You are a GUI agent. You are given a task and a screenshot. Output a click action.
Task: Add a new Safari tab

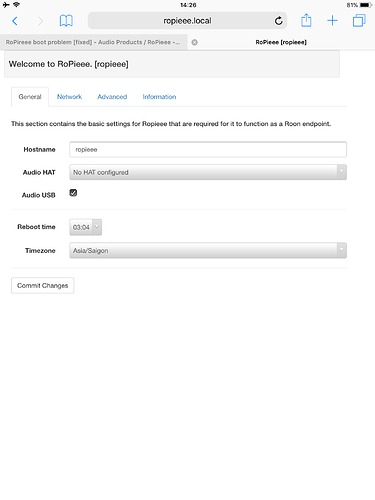click(332, 21)
